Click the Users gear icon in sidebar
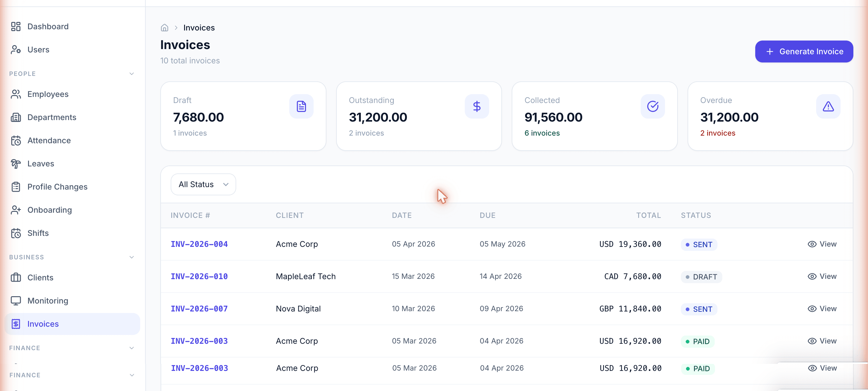Image resolution: width=868 pixels, height=391 pixels. click(16, 50)
